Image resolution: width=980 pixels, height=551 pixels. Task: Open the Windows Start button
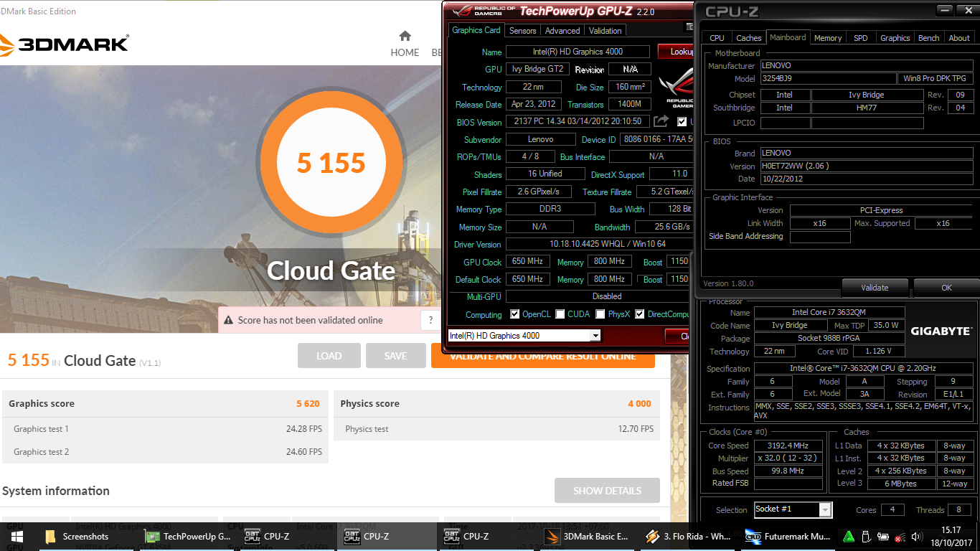pyautogui.click(x=17, y=536)
